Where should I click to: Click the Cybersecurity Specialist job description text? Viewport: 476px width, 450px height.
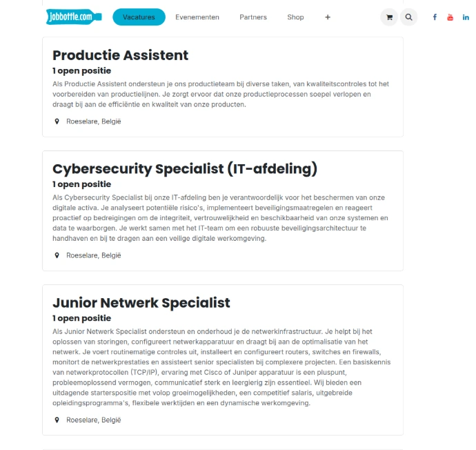click(219, 218)
